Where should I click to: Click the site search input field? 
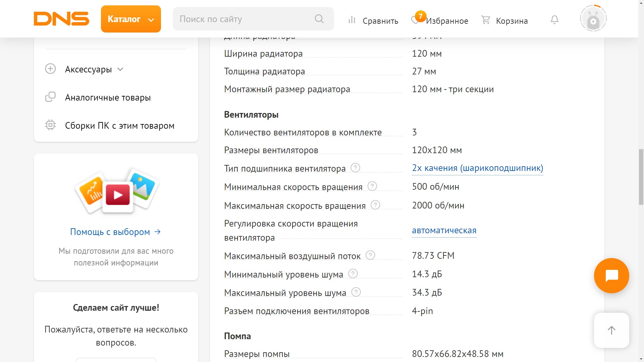pyautogui.click(x=243, y=19)
